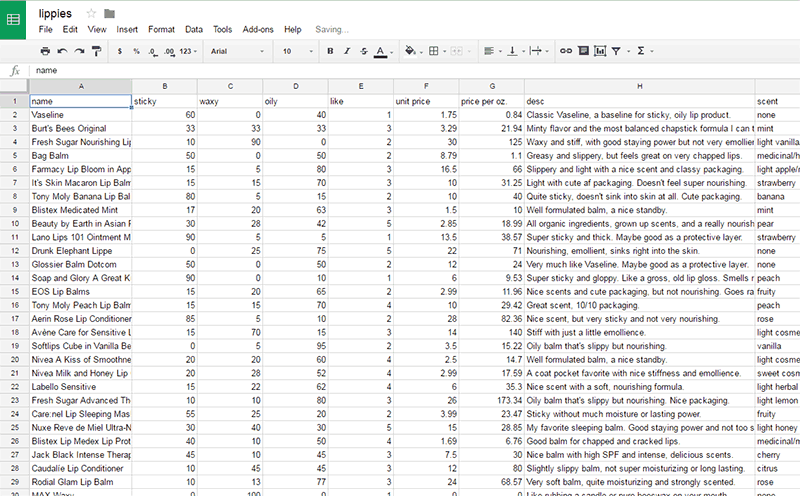Click the Redo icon
This screenshot has height=496, width=800.
(79, 51)
